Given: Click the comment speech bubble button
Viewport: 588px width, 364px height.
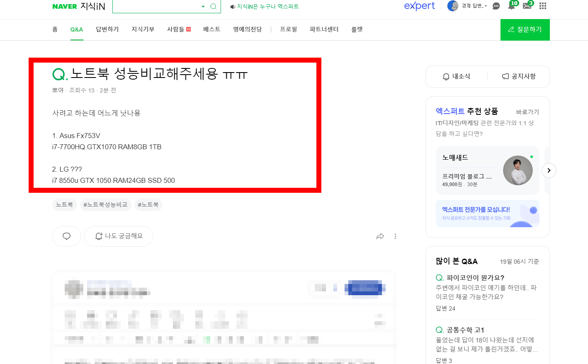Looking at the screenshot, I should pos(66,236).
